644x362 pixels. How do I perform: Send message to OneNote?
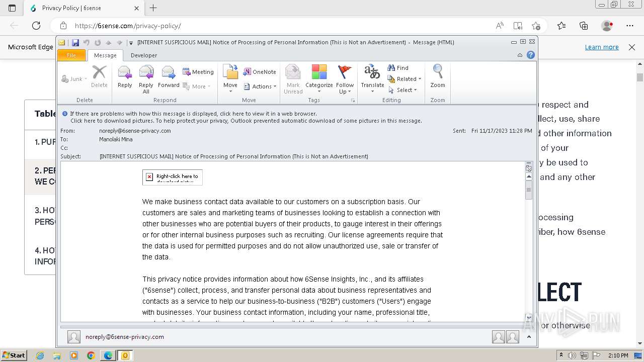pyautogui.click(x=260, y=72)
